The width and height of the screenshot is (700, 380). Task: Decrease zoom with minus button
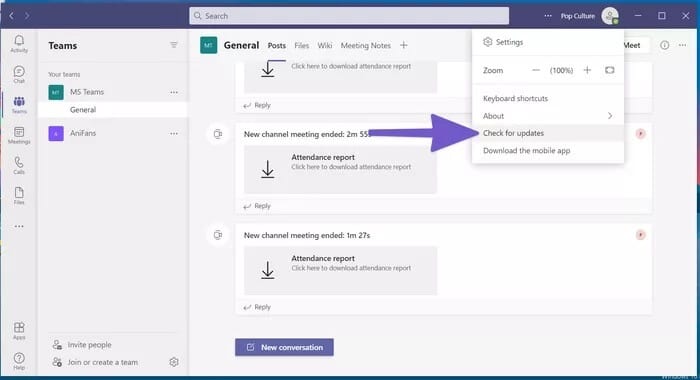coord(536,70)
